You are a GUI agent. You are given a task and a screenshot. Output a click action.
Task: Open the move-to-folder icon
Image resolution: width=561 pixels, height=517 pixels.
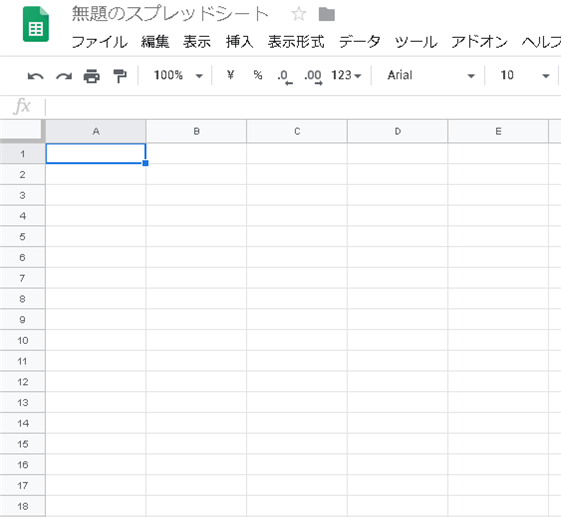pyautogui.click(x=327, y=14)
